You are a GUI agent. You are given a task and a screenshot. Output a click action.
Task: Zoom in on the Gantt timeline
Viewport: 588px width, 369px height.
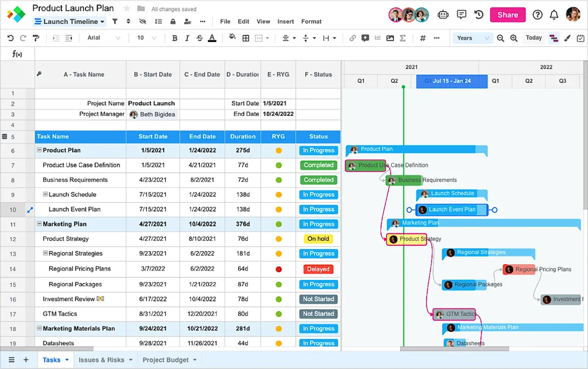[514, 38]
